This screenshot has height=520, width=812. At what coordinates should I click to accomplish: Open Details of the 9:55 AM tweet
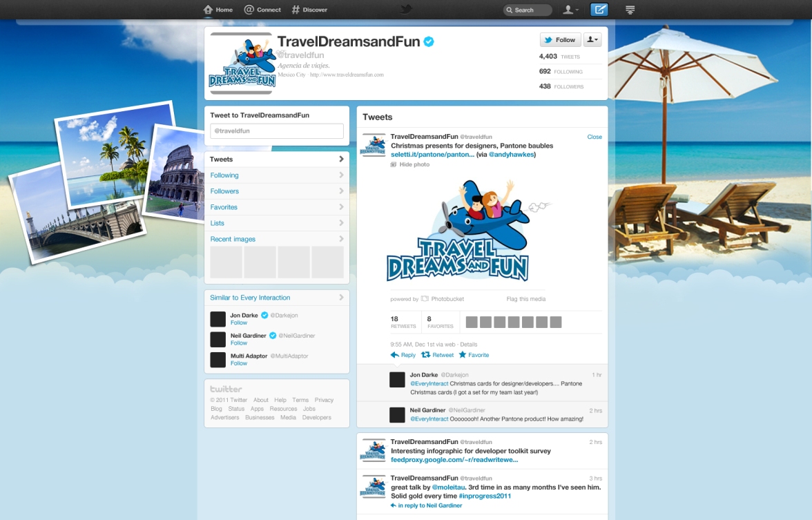[469, 345]
